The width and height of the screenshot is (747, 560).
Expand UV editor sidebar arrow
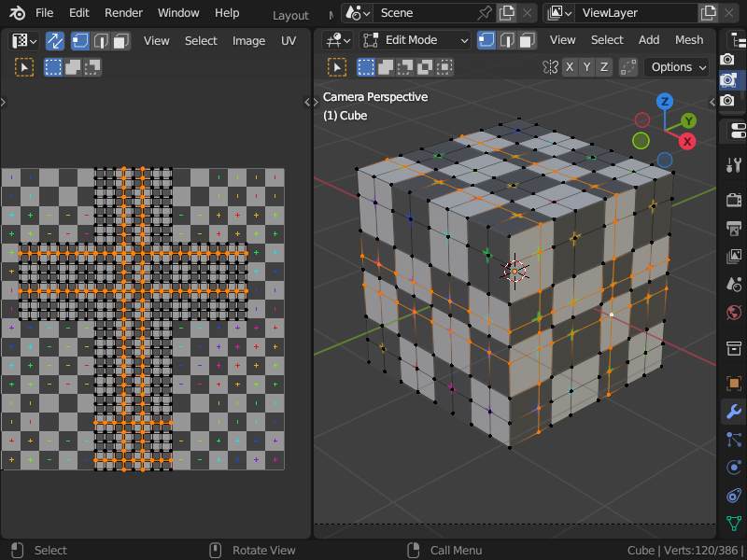point(307,102)
